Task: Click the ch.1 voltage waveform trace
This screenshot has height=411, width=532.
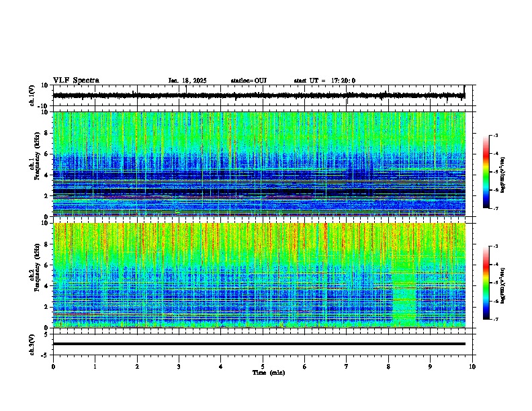Action: click(259, 95)
